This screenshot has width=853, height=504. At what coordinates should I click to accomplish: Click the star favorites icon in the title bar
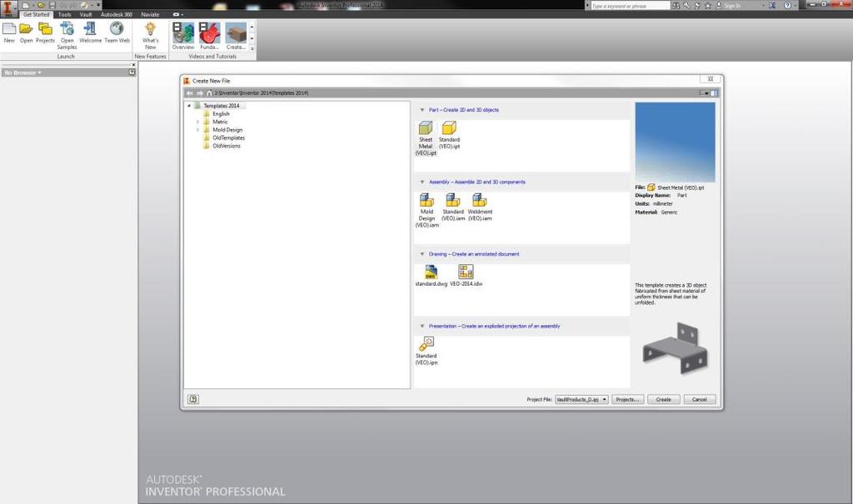tap(708, 6)
